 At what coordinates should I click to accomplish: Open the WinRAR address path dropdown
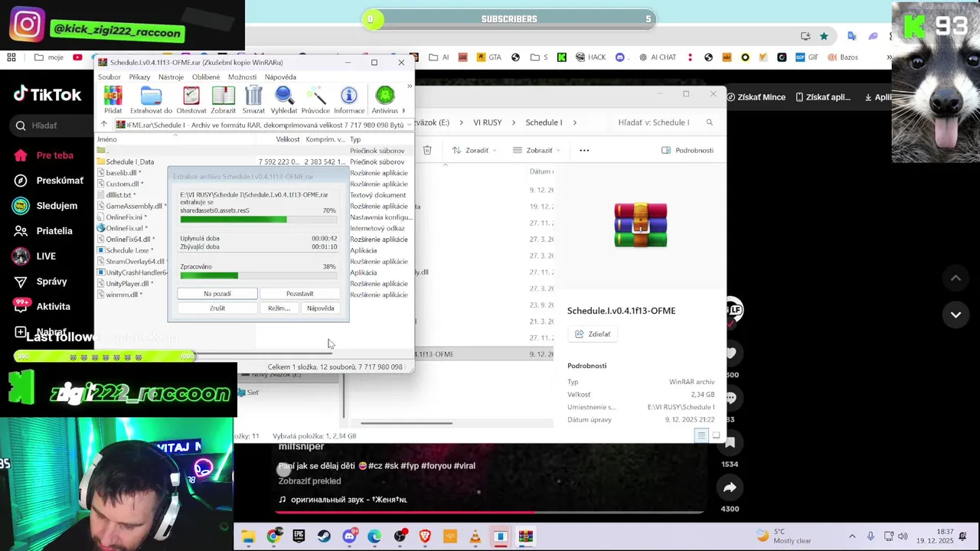(x=410, y=125)
